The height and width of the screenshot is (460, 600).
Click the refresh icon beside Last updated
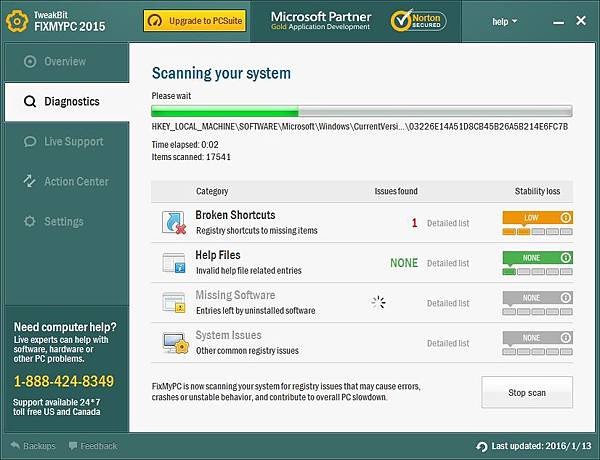(482, 446)
